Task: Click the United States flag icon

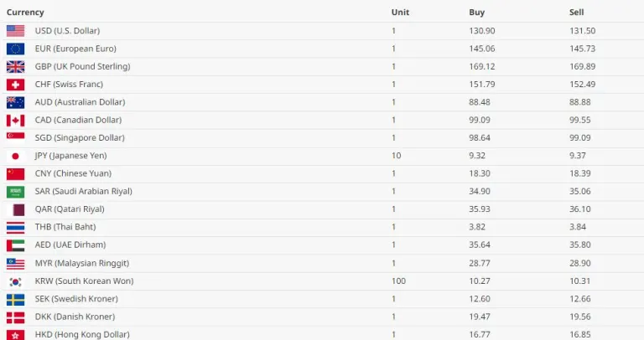Action: coord(15,31)
